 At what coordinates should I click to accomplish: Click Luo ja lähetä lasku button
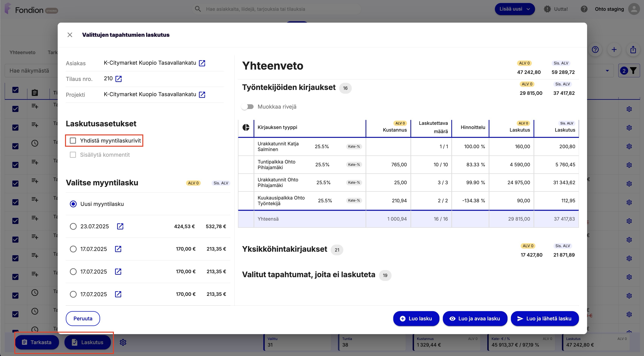point(544,318)
